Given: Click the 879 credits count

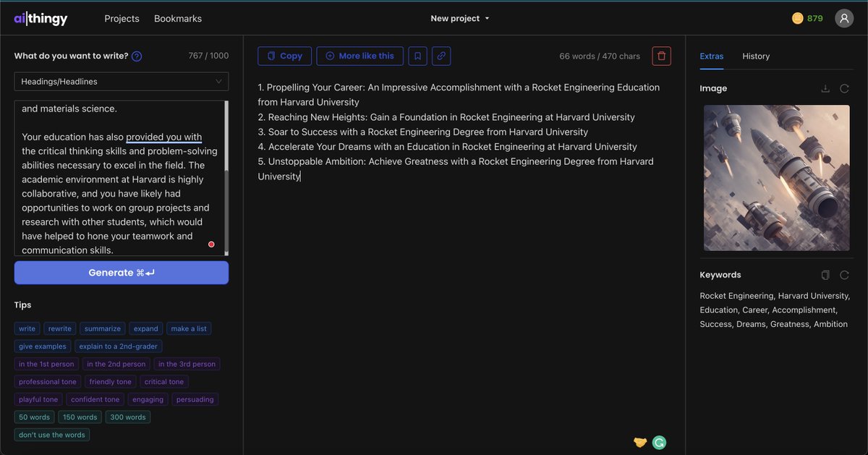Looking at the screenshot, I should tap(815, 19).
